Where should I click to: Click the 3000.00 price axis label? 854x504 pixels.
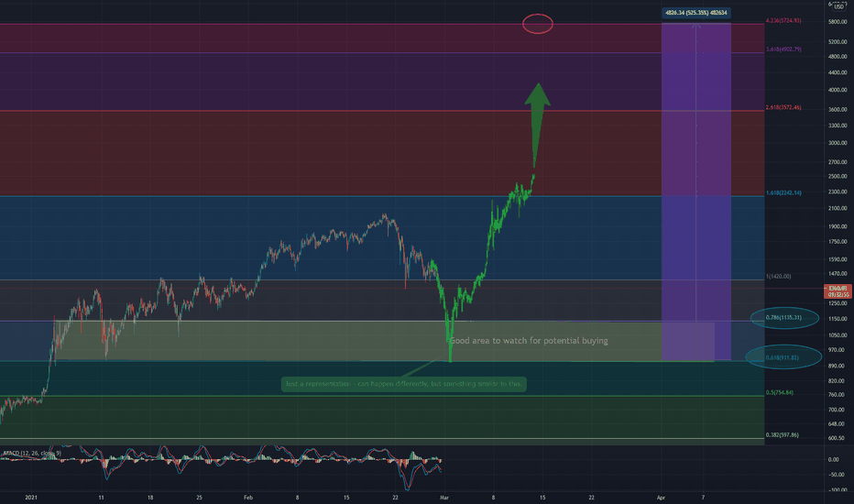pos(838,143)
